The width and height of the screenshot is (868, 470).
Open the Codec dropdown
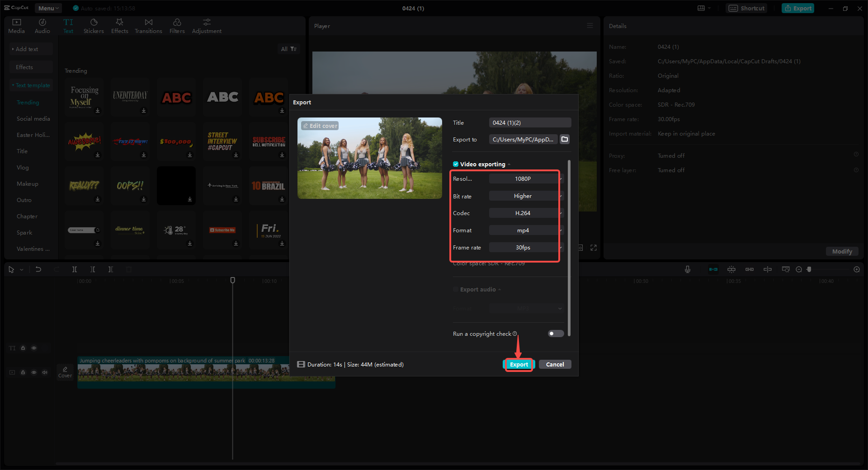(524, 213)
